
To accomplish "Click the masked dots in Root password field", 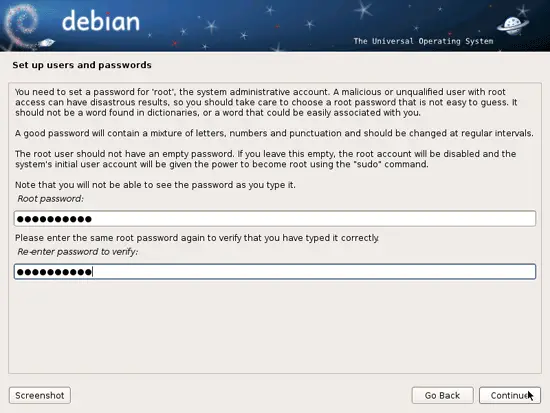I will (x=54, y=219).
